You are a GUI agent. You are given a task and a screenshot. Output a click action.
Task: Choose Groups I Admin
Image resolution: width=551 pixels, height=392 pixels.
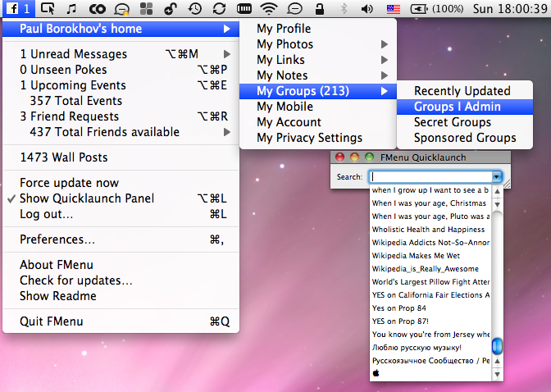(465, 107)
